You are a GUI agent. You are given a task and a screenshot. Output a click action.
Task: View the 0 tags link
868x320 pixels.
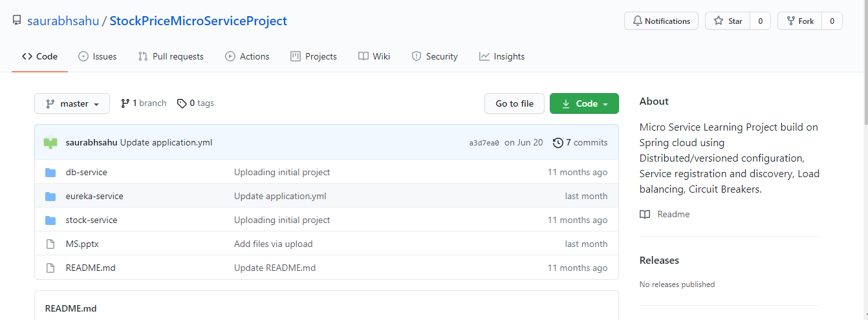point(195,103)
